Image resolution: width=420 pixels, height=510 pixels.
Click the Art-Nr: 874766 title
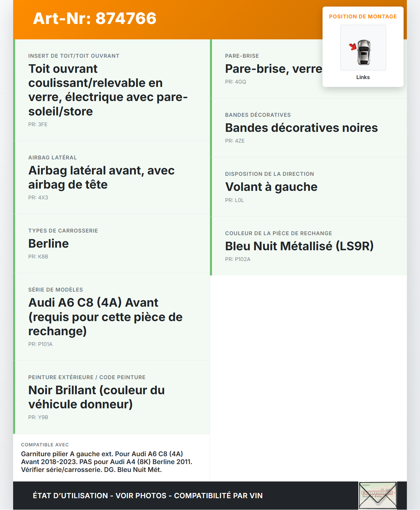(x=94, y=18)
